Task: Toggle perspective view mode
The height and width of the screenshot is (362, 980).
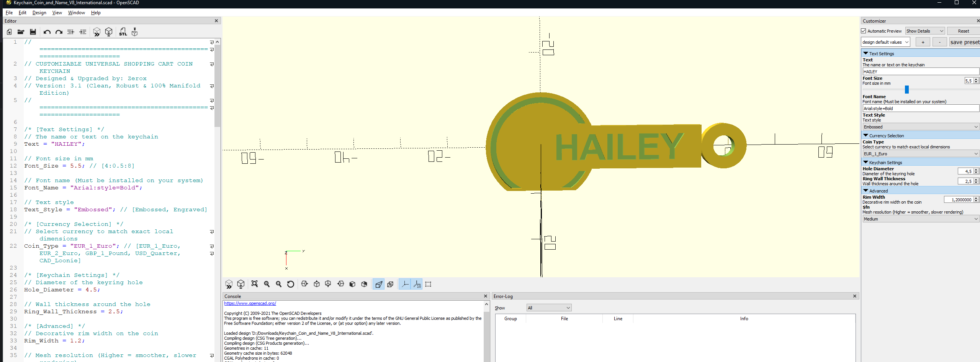Action: click(378, 284)
